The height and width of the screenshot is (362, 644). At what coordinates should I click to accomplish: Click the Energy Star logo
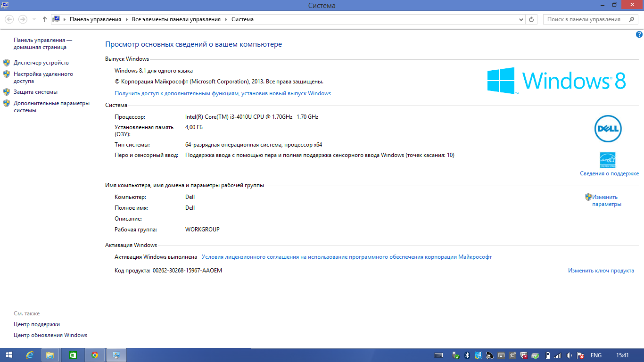pos(608,160)
